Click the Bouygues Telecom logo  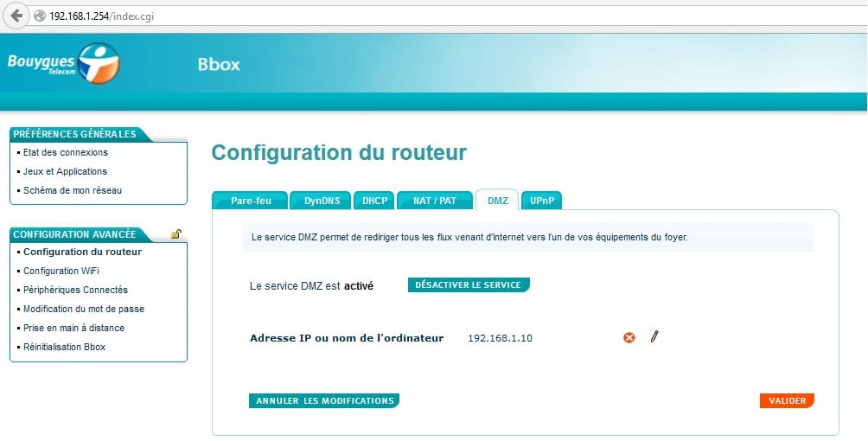coord(62,63)
